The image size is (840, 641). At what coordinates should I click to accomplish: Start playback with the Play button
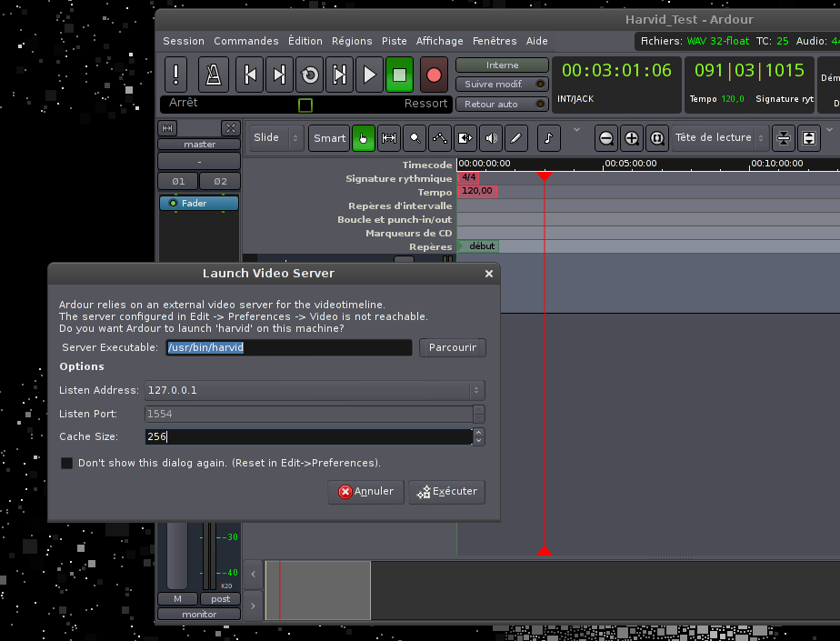[x=369, y=75]
